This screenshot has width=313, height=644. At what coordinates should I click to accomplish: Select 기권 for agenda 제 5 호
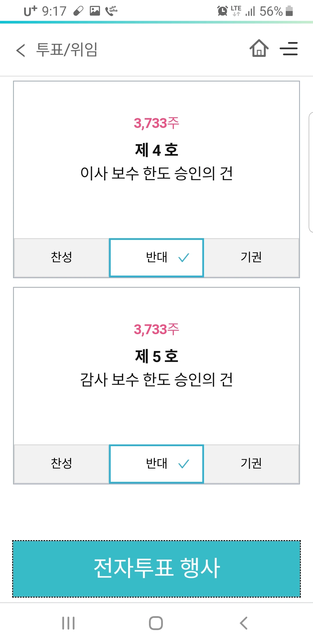[251, 464]
